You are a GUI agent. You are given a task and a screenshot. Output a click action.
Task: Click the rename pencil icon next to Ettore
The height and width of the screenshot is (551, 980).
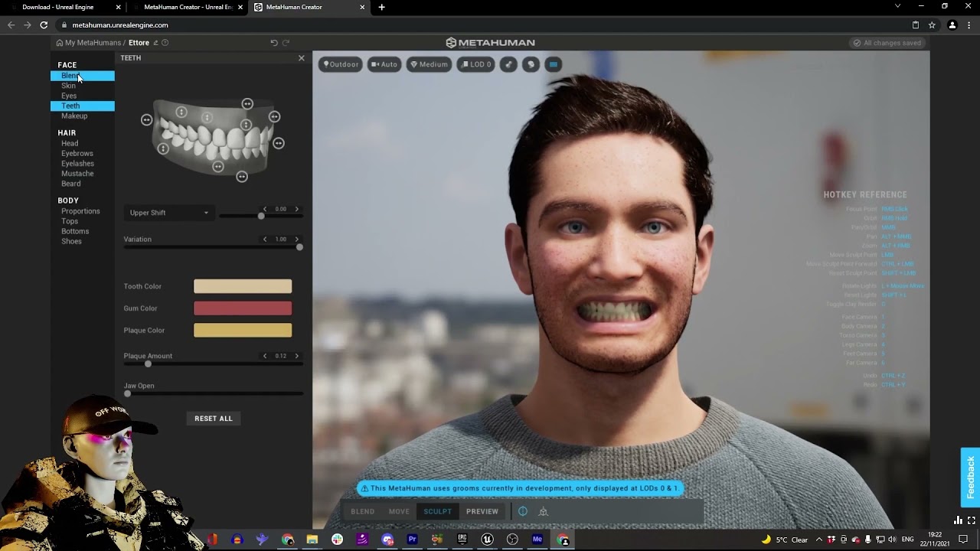[x=155, y=43]
